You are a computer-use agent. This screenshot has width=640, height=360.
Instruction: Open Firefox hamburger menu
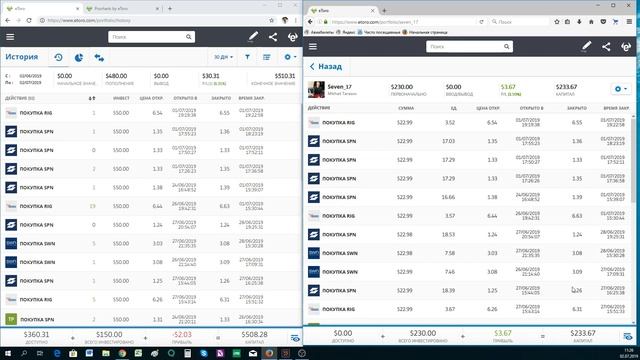coord(629,22)
